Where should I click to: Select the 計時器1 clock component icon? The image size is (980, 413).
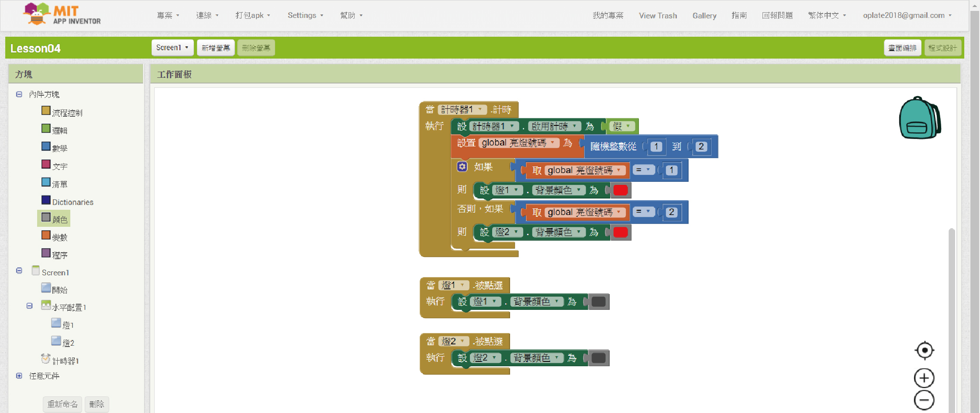(x=45, y=359)
